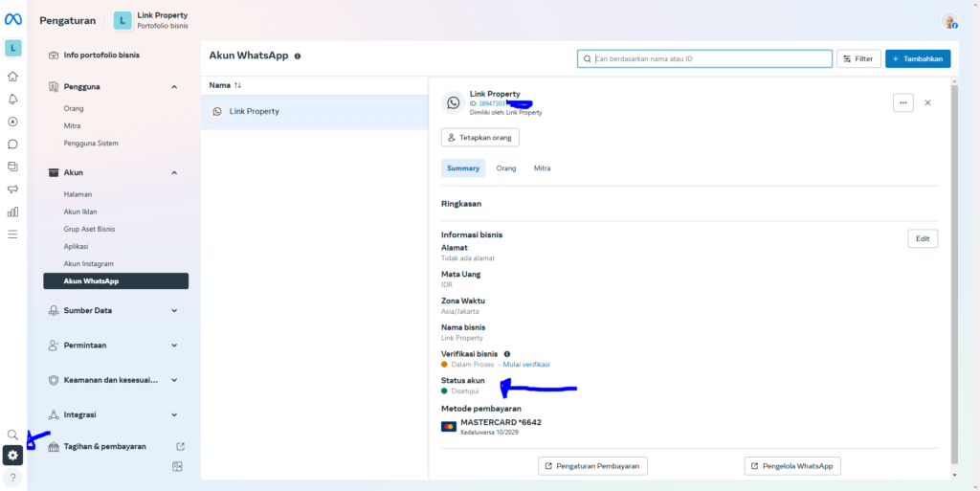Viewport: 980px width, 491px height.
Task: Click the scrollbar down arrow
Action: coord(954,476)
